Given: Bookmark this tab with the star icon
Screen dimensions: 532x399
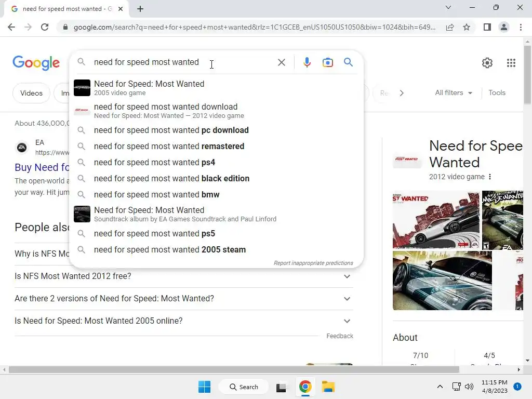Looking at the screenshot, I should pos(467,27).
